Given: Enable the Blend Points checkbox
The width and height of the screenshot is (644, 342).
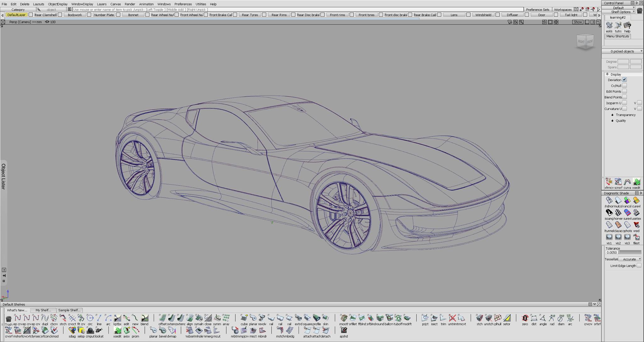Looking at the screenshot, I should pyautogui.click(x=625, y=97).
